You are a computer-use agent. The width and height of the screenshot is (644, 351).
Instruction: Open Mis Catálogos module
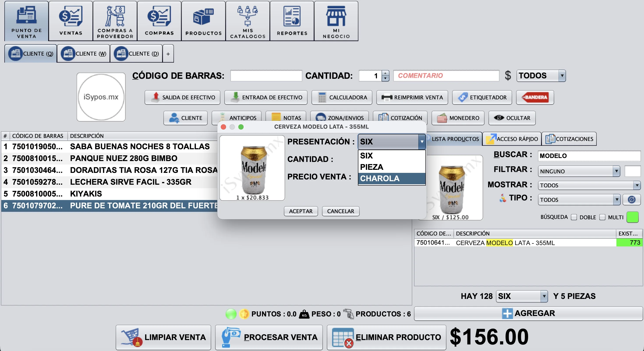[248, 21]
